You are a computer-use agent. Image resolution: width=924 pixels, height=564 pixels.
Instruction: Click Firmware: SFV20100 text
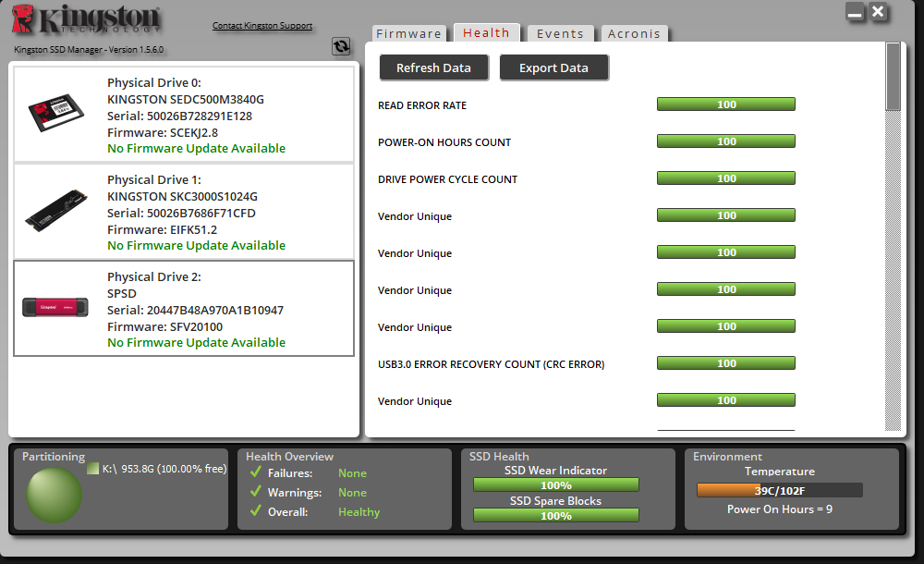[164, 326]
